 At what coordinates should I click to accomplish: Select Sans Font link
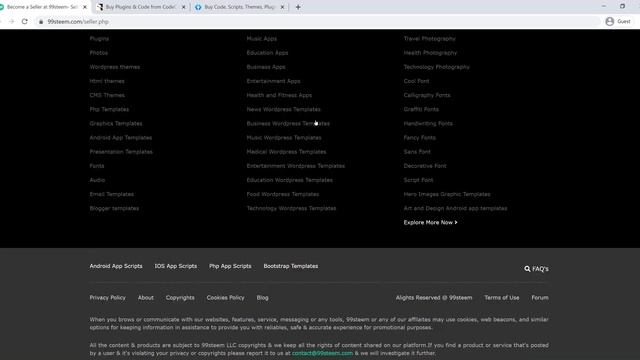417,152
